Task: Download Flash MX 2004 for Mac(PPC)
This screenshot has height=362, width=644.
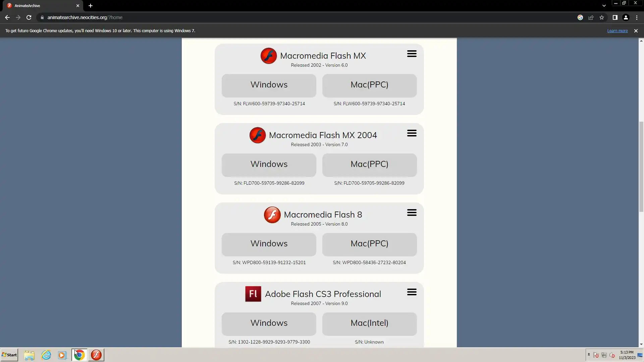Action: (x=369, y=165)
